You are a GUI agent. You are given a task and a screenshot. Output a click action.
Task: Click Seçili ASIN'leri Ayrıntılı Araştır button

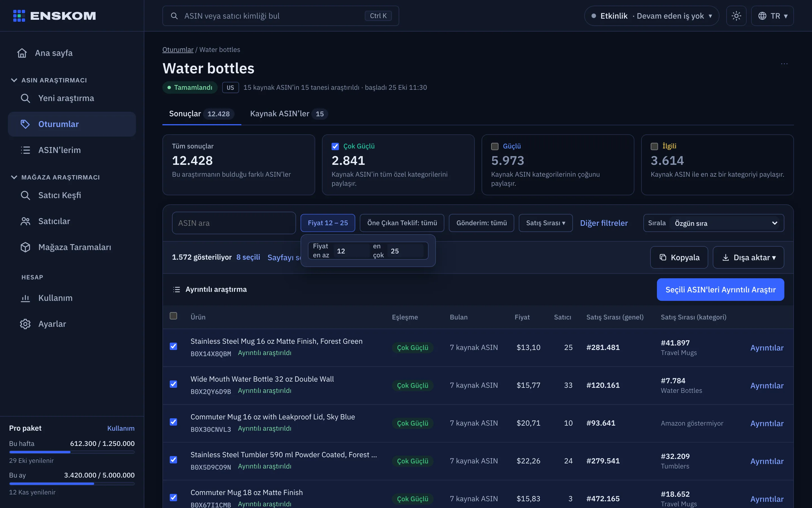click(720, 290)
